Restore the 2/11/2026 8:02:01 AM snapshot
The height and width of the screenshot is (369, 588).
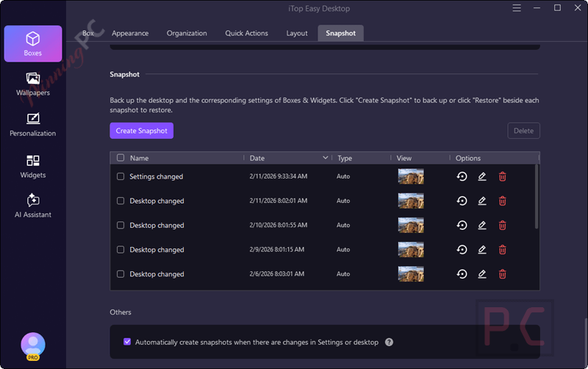[462, 201]
